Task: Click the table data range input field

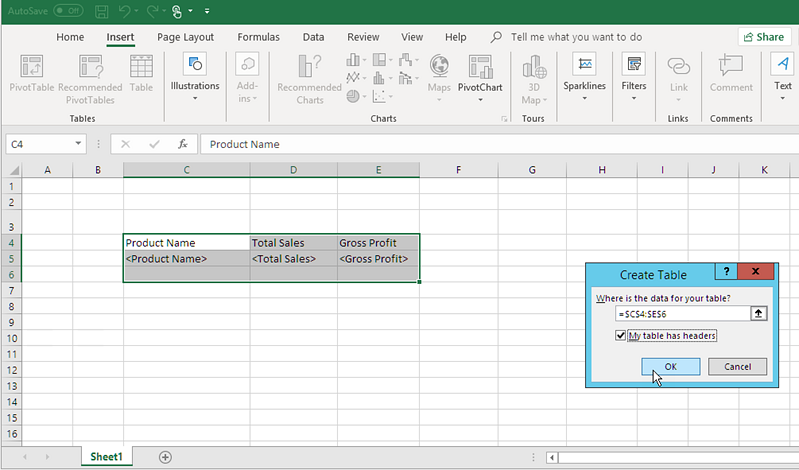Action: (x=682, y=313)
